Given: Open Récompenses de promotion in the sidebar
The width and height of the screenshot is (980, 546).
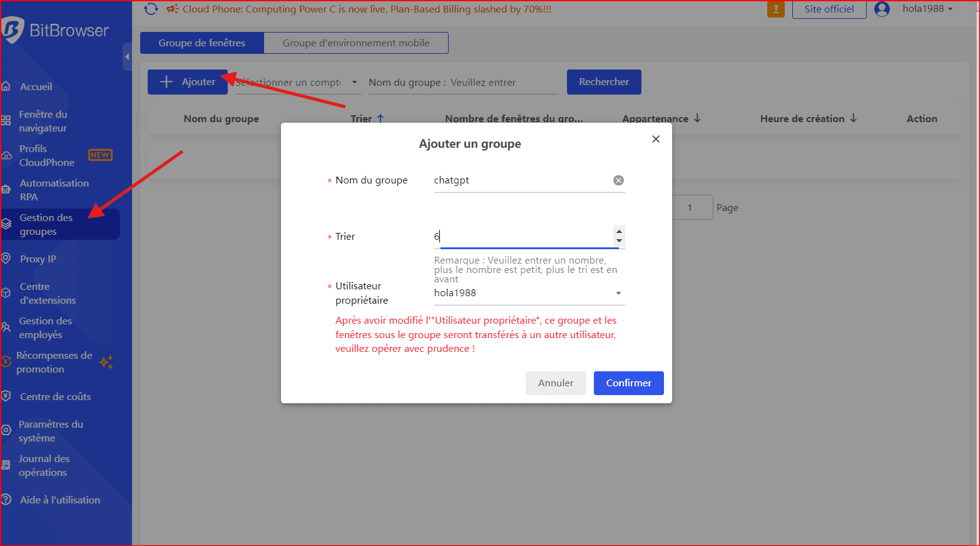Looking at the screenshot, I should pyautogui.click(x=54, y=362).
